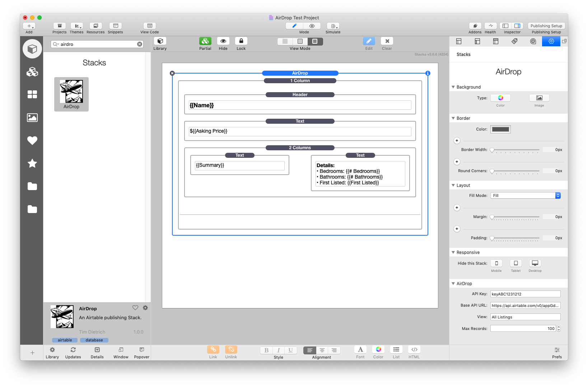Hide this stack on Desktop
Screen dimensions: 588x387
point(535,263)
